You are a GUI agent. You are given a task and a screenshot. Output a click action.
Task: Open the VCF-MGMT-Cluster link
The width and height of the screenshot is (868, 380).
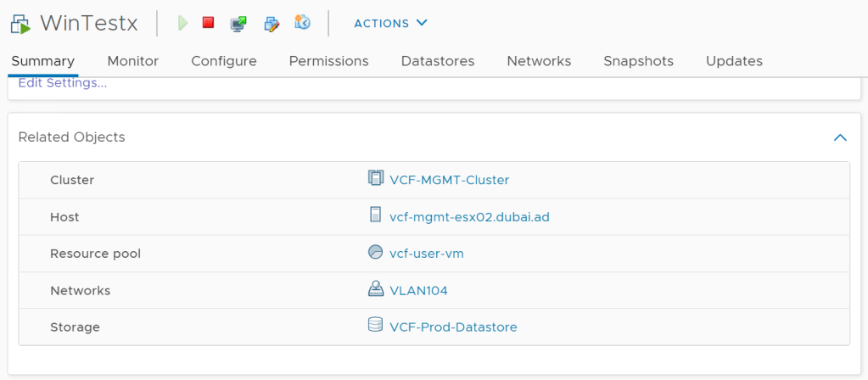(x=449, y=180)
